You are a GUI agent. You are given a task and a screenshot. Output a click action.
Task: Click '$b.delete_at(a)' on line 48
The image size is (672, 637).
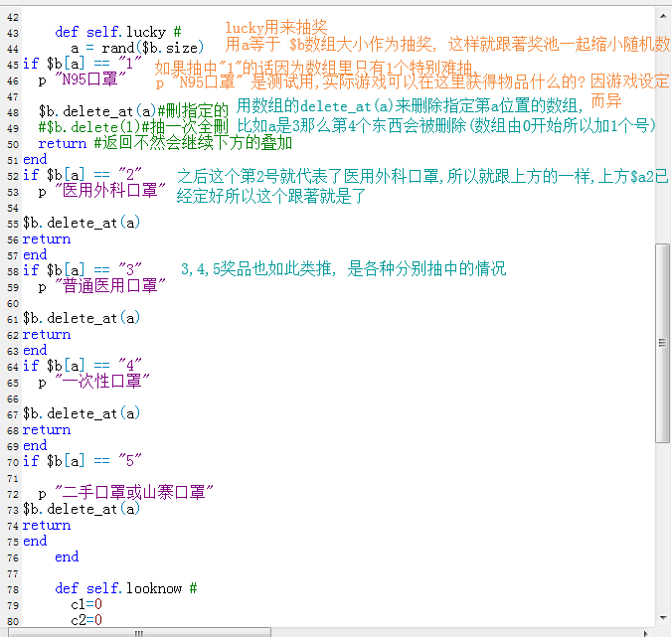(x=96, y=111)
